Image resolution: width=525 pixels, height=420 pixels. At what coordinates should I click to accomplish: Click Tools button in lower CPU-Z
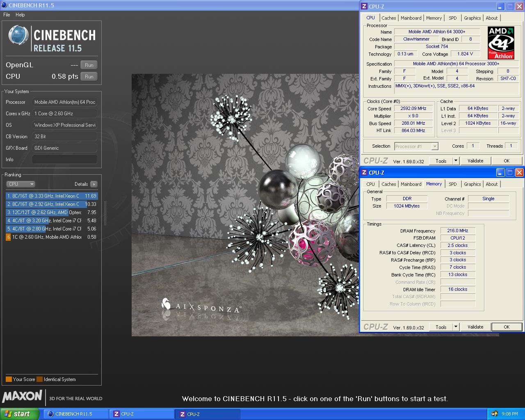[x=441, y=327]
